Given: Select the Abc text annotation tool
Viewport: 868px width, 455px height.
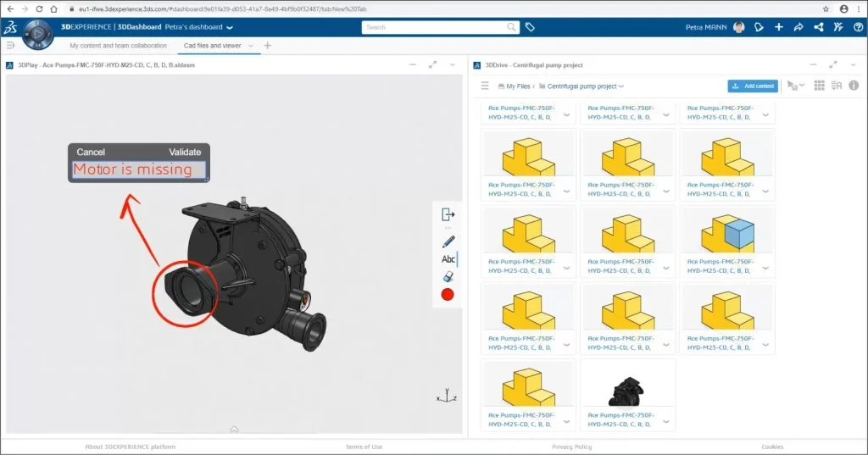Looking at the screenshot, I should click(x=448, y=259).
